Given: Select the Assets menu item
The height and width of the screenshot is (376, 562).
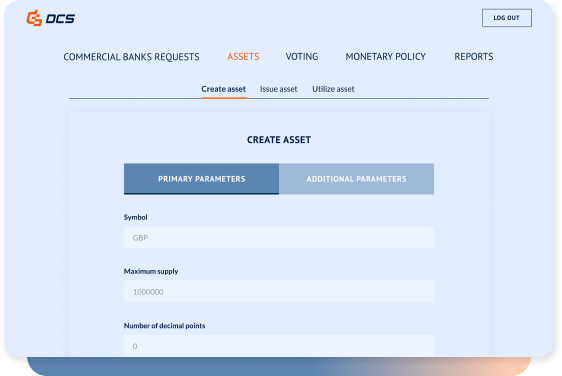Looking at the screenshot, I should 243,57.
